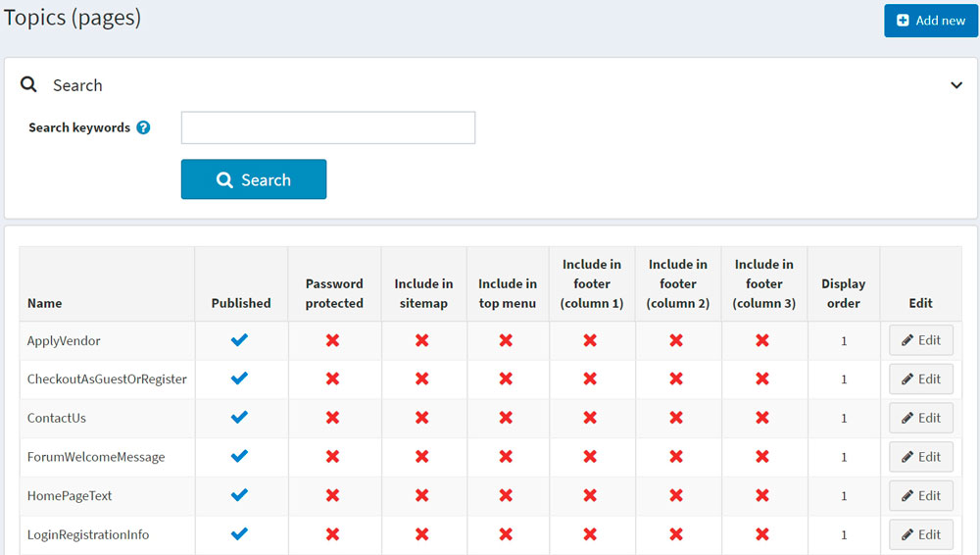Click red X under Include in sitemap for HomePageText
Viewport: 980px width, 555px height.
pyautogui.click(x=422, y=496)
